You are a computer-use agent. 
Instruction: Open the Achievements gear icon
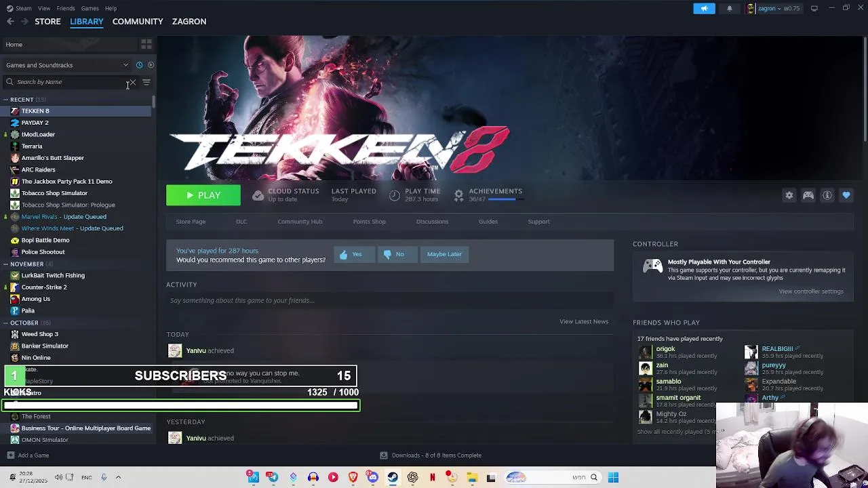click(x=459, y=195)
